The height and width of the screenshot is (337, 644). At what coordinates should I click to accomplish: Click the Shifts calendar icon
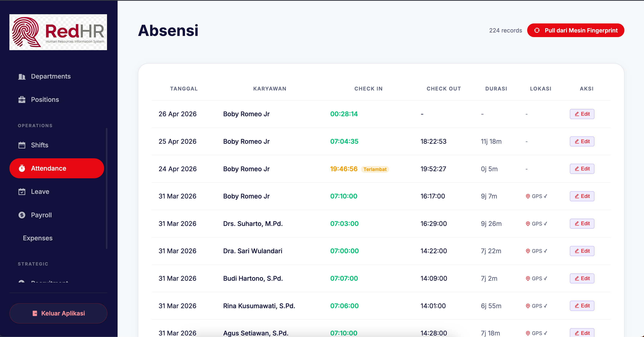click(x=22, y=145)
